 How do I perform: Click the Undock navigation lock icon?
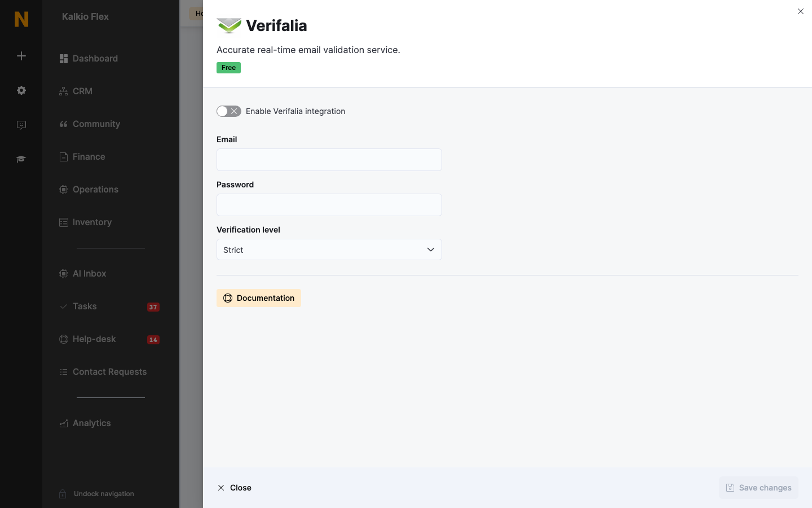click(x=63, y=494)
